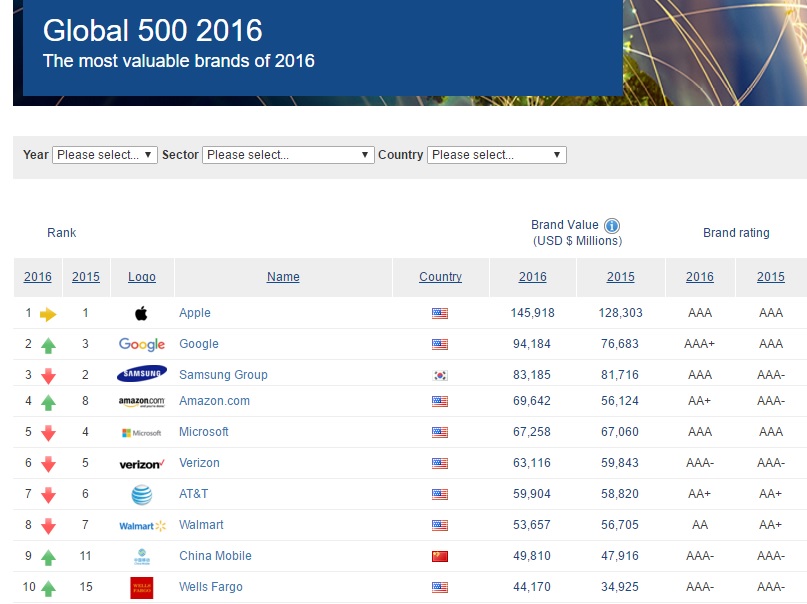Screen dimensions: 807x604
Task: Click the yellow rank arrow beside Apple
Action: (x=48, y=314)
